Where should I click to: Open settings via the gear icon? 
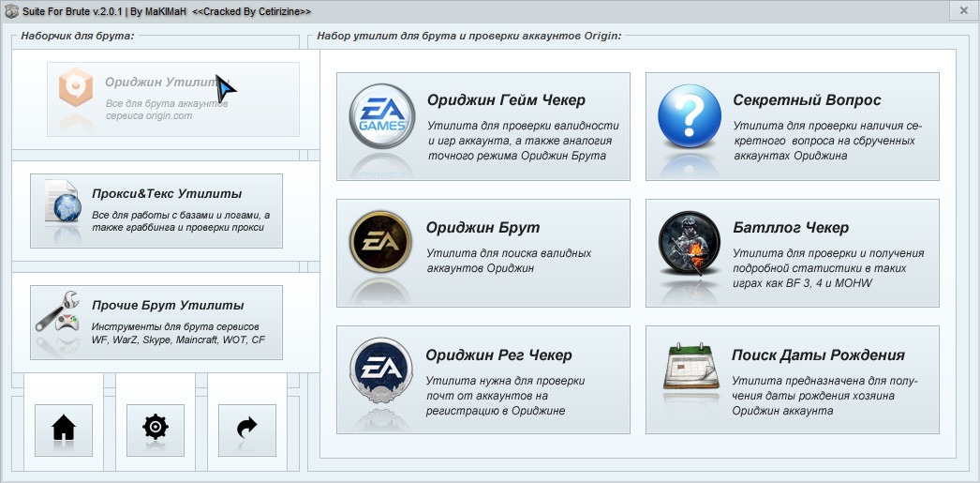156,430
